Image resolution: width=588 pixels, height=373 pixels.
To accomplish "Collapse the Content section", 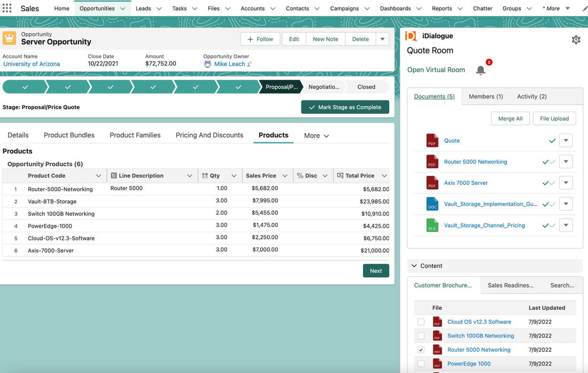I will pyautogui.click(x=414, y=266).
